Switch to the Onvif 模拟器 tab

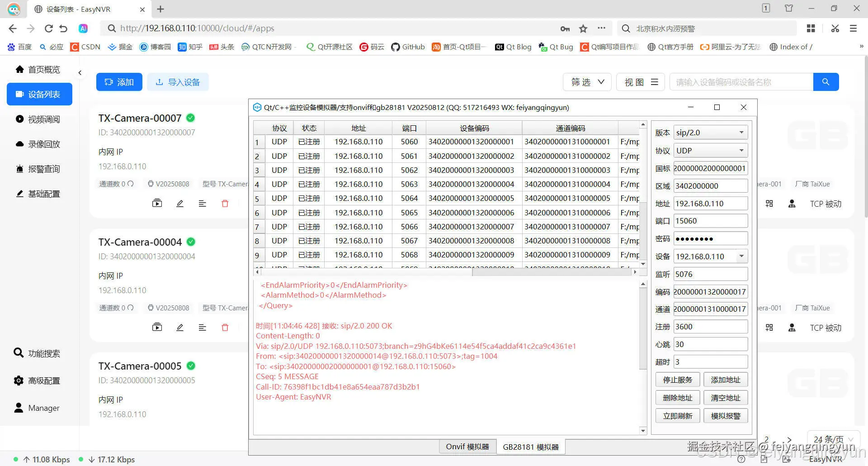[x=467, y=447]
